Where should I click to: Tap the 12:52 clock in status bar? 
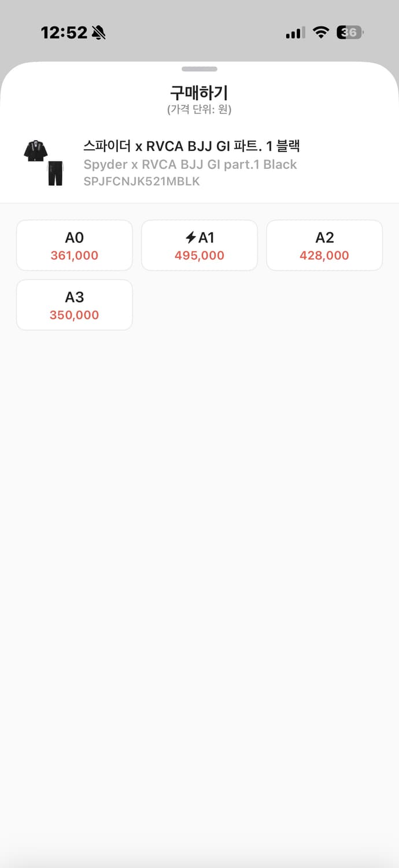click(x=64, y=33)
